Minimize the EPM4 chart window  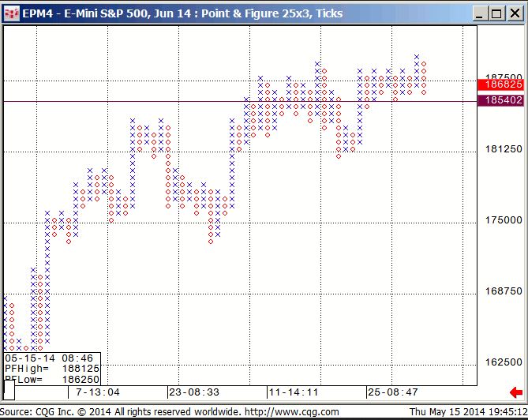(x=478, y=13)
